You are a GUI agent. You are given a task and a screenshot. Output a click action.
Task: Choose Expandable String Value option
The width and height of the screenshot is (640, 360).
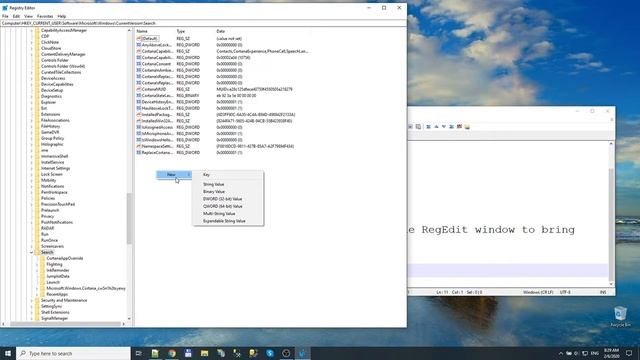(228, 221)
